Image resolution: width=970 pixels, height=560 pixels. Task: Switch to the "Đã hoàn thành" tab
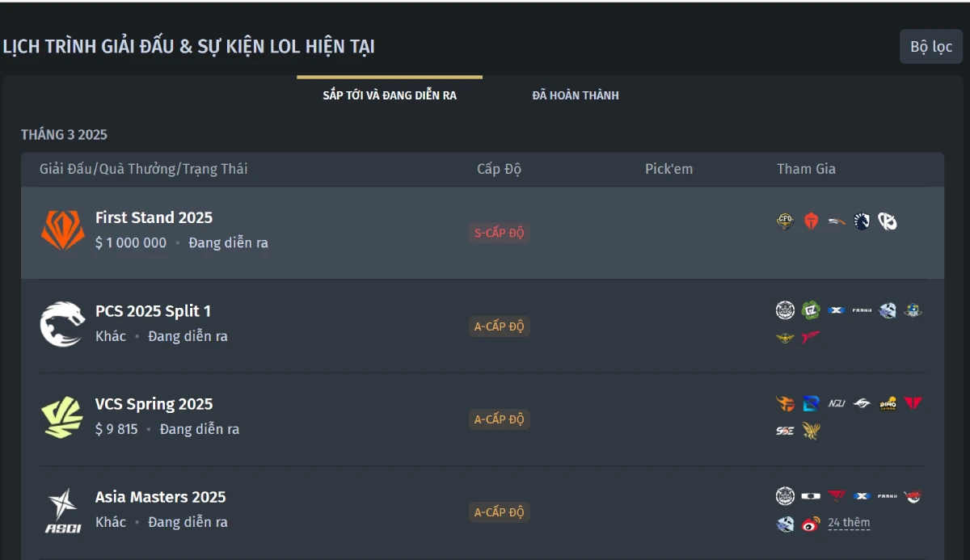[576, 95]
